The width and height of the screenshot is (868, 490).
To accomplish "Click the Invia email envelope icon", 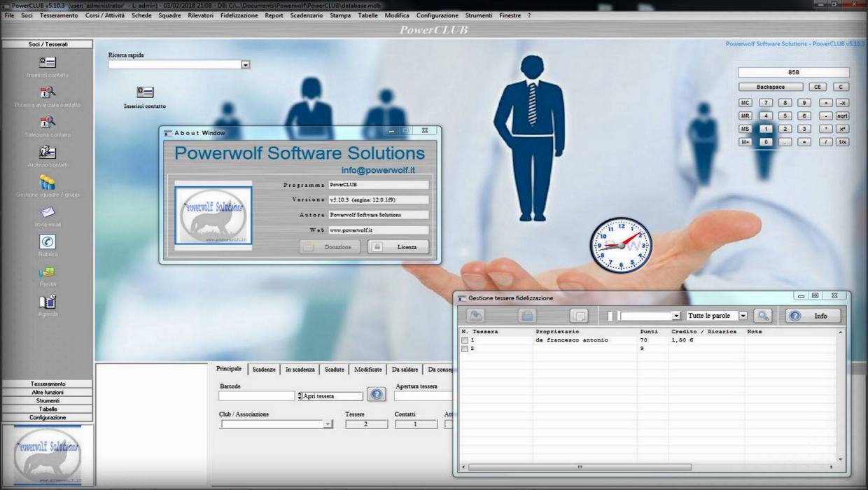I will pos(48,212).
